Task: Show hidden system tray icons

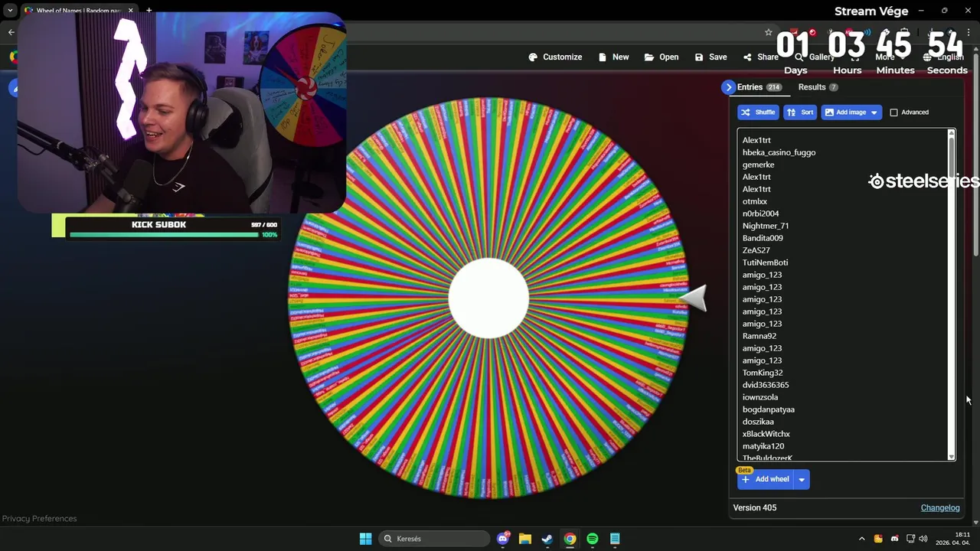Action: click(x=861, y=539)
